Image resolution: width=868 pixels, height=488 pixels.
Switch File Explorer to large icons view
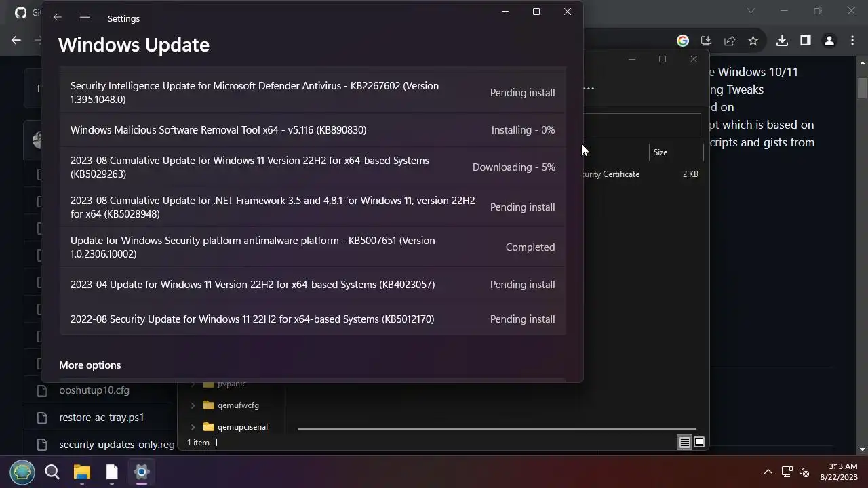point(699,443)
